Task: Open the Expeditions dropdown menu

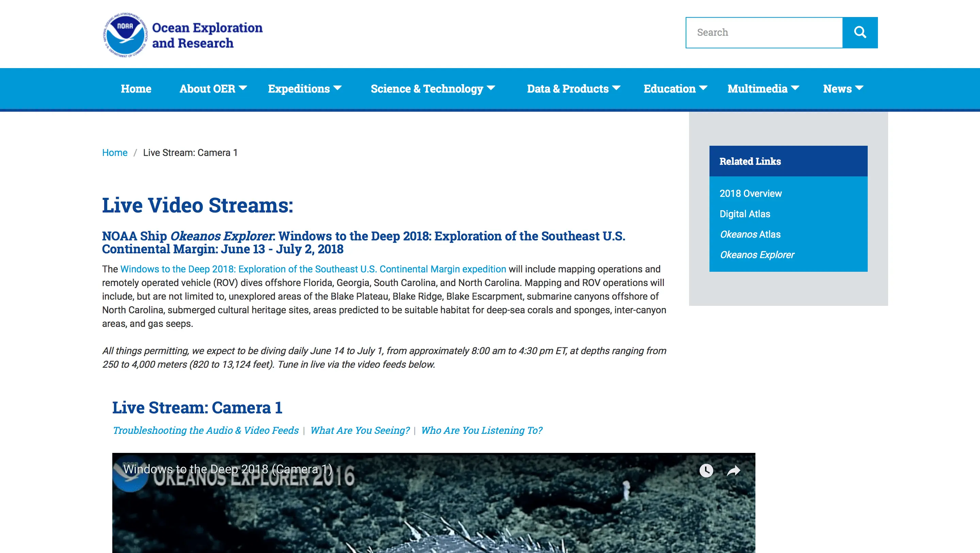Action: coord(304,89)
